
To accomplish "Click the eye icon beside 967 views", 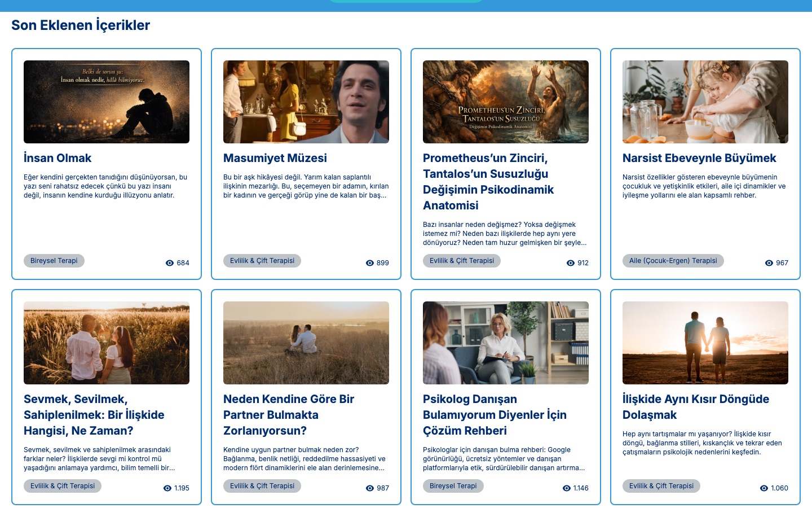I will tap(769, 263).
